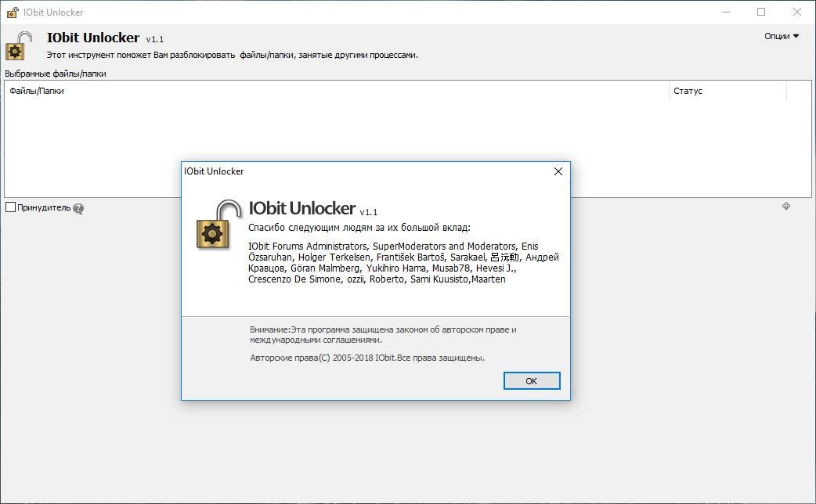Click the 'Выбранные файлы/папки' label
816x504 pixels.
[55, 74]
